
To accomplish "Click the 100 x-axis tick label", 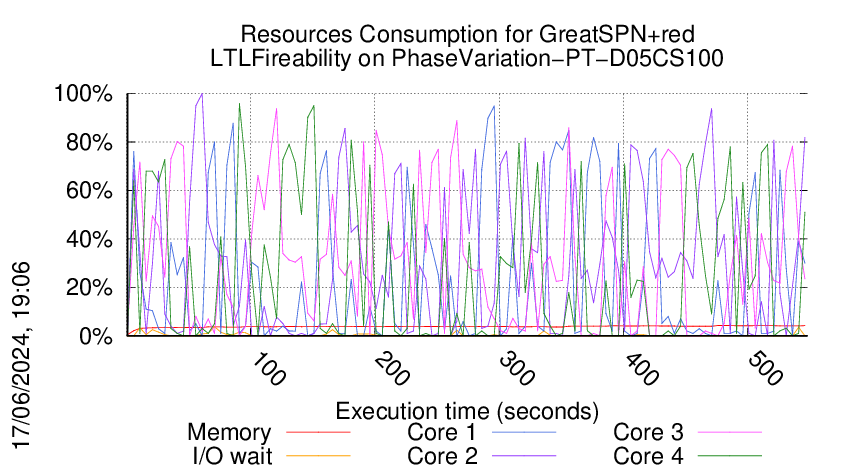I will tap(268, 369).
